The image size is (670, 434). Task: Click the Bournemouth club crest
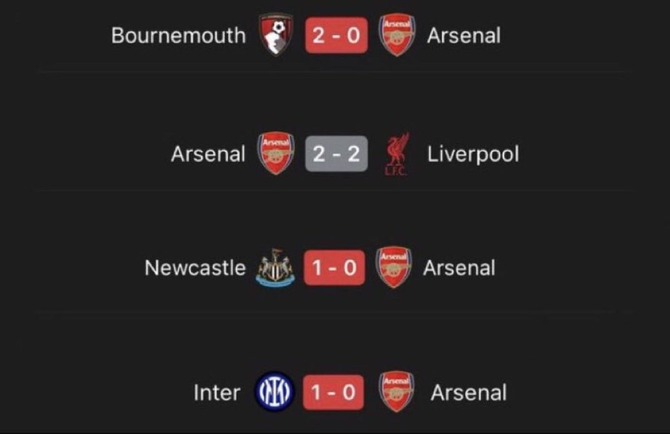point(276,35)
